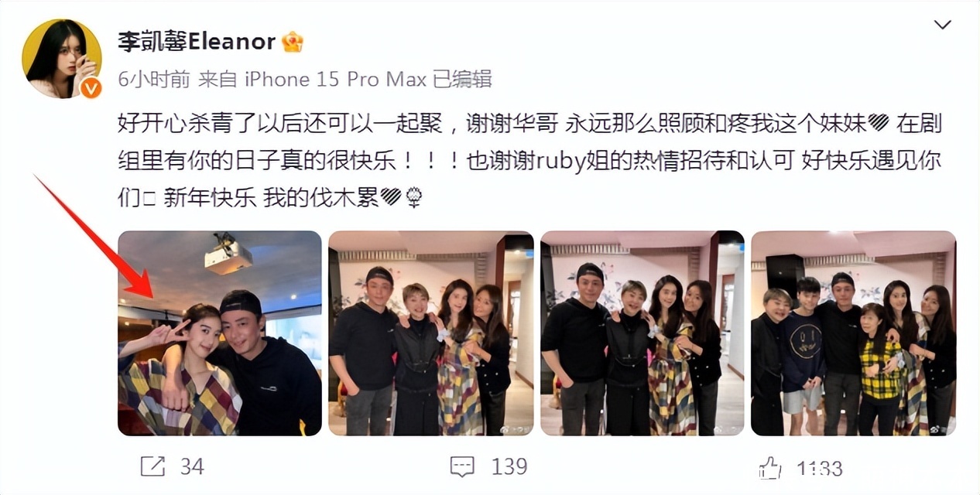980x495 pixels.
Task: Open first photo with peace sign pose
Action: (x=220, y=333)
